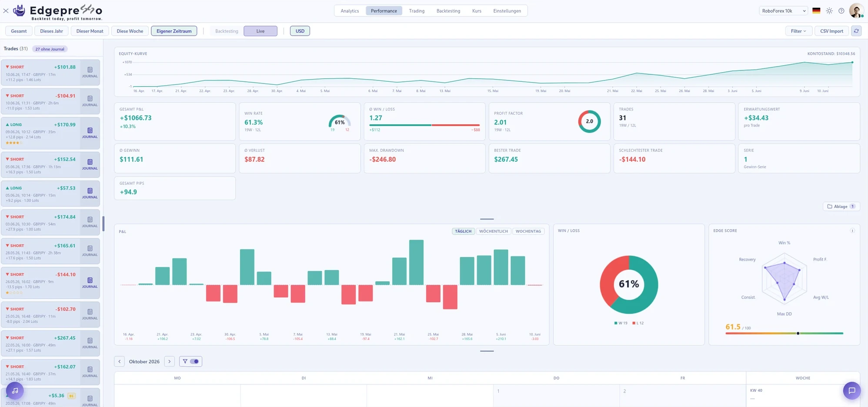The height and width of the screenshot is (407, 868).
Task: Open journal for the +$152.54 short trade
Action: (x=90, y=164)
